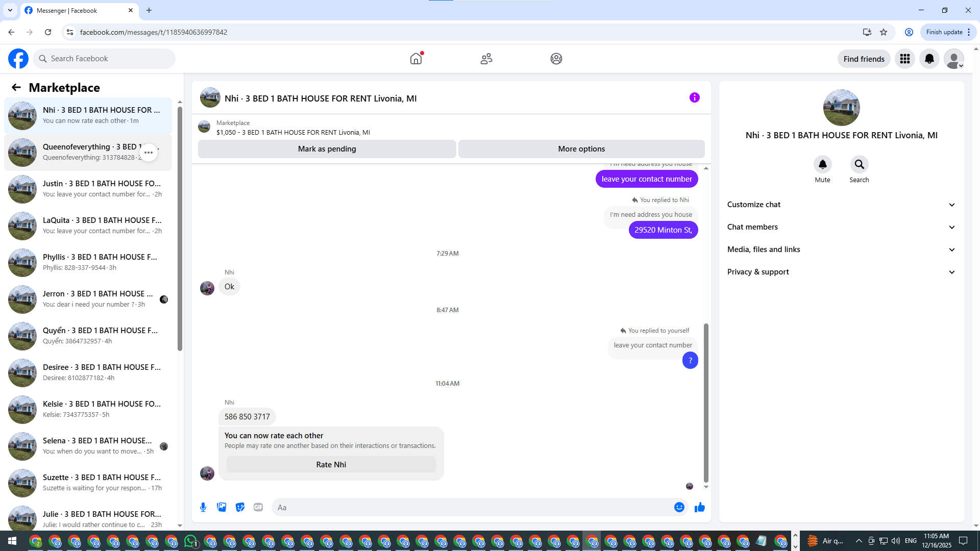This screenshot has height=551, width=980.
Task: Send a voice clip with microphone icon
Action: (203, 507)
